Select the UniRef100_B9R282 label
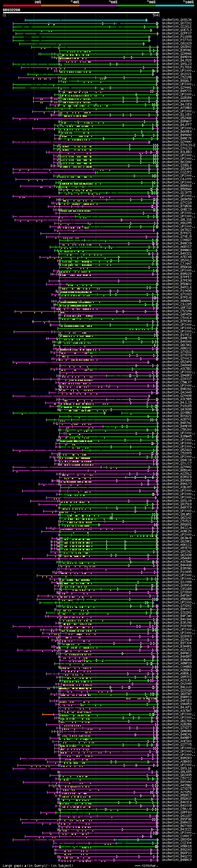Image resolution: width=197 pixels, height=868 pixels. 177,389
